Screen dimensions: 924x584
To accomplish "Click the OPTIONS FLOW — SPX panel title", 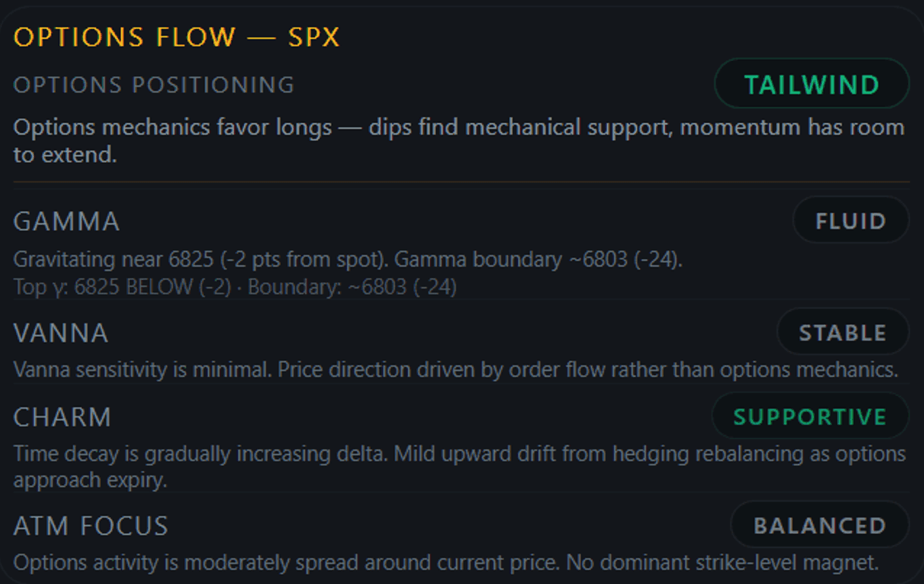I will (x=177, y=37).
